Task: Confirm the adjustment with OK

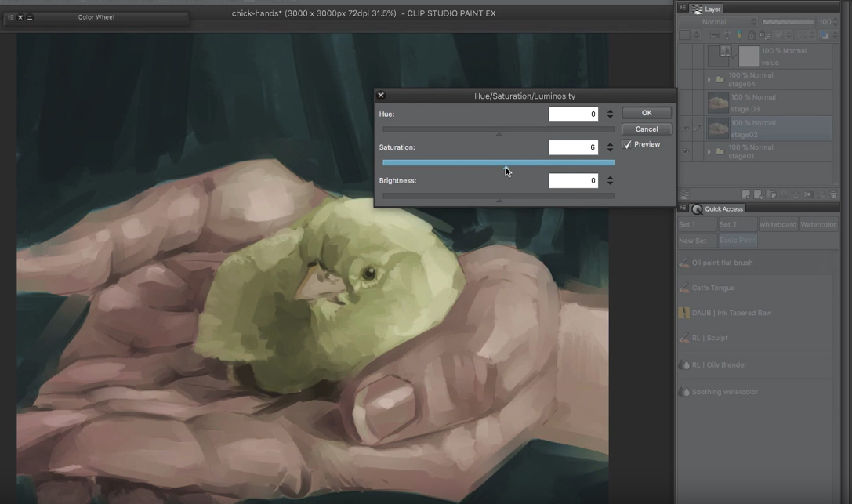Action: (647, 113)
